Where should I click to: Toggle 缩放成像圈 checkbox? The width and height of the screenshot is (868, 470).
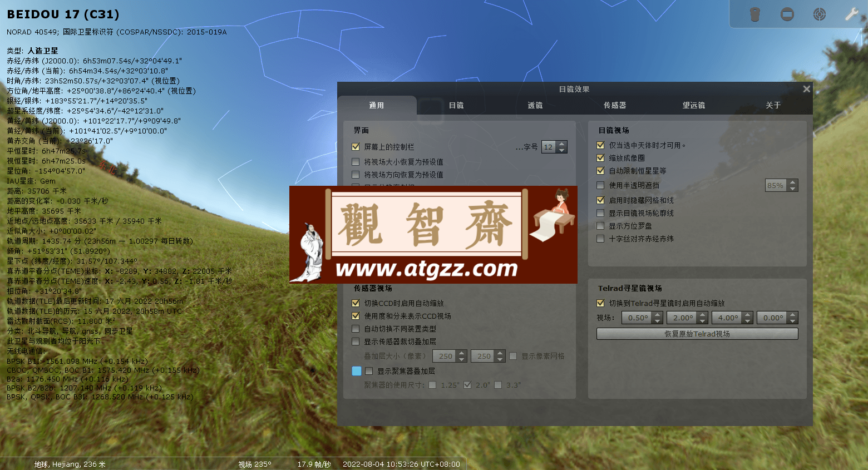600,158
